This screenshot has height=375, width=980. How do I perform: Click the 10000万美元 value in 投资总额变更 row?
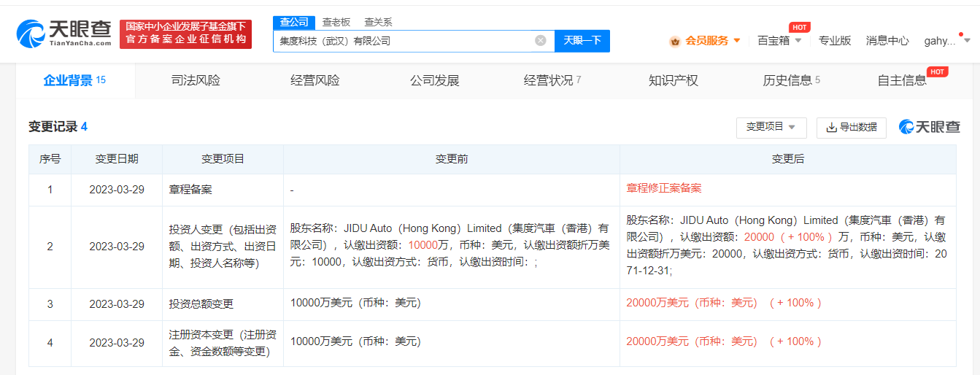point(355,303)
